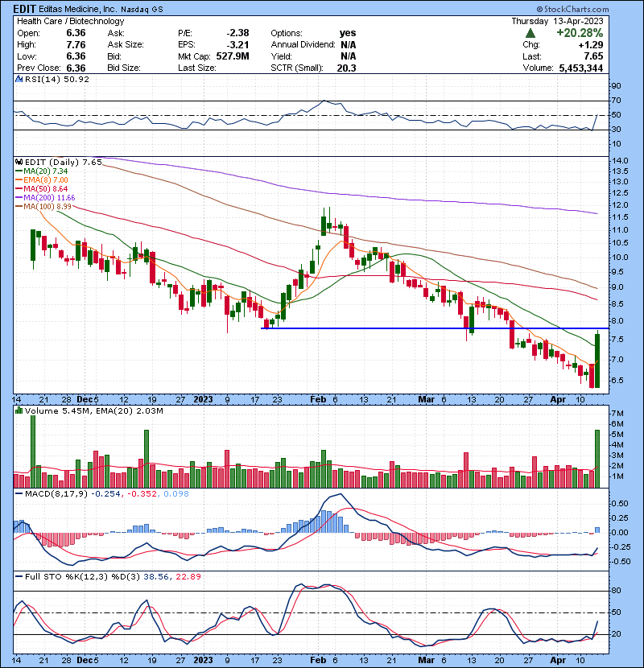This screenshot has width=644, height=668.
Task: Click the green up-triangle beside +20.28%
Action: (530, 33)
